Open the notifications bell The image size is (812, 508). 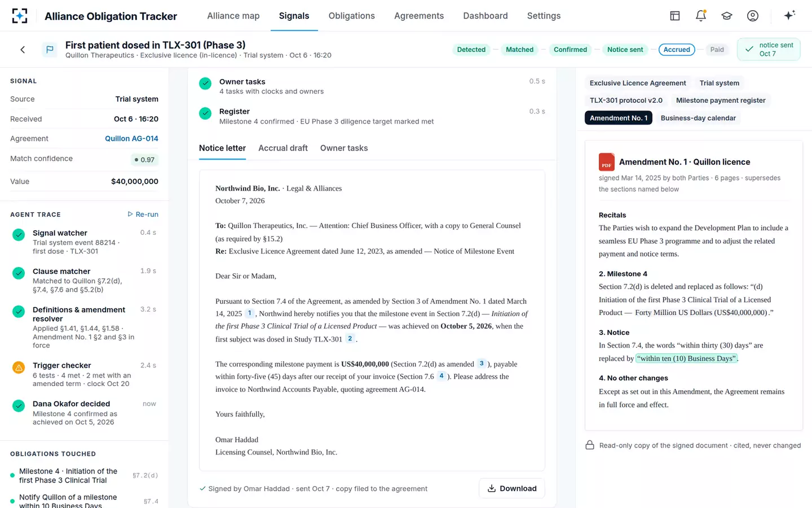tap(701, 16)
